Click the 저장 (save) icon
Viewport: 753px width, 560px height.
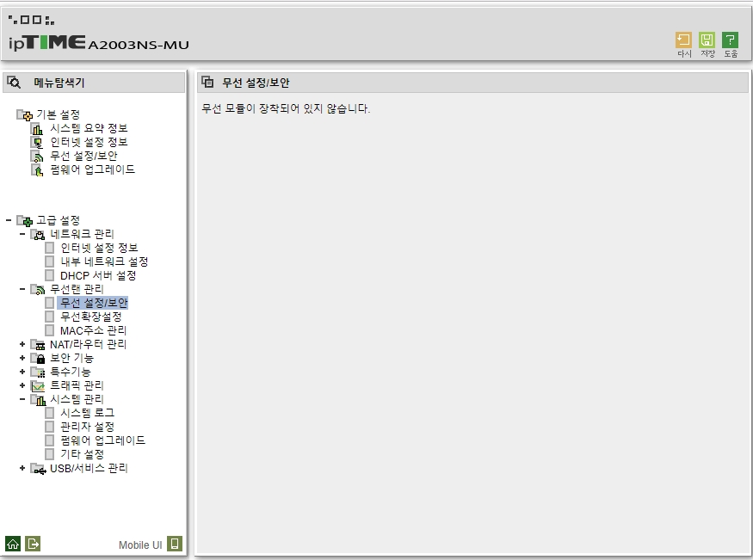coord(707,40)
